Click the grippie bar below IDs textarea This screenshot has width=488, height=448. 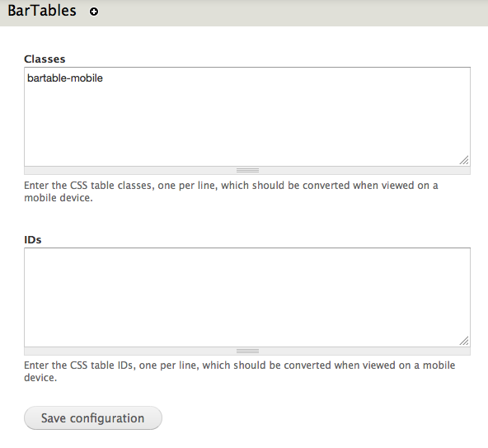point(247,351)
